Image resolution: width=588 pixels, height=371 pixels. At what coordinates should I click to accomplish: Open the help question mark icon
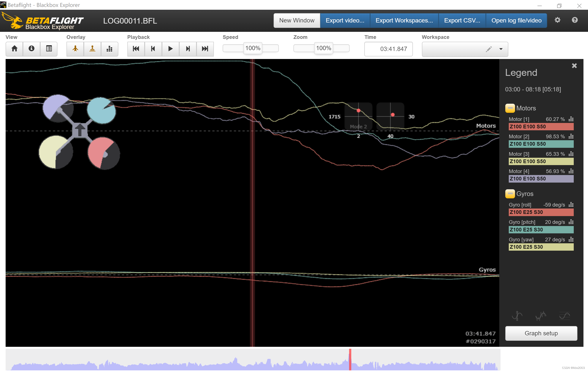tap(575, 20)
